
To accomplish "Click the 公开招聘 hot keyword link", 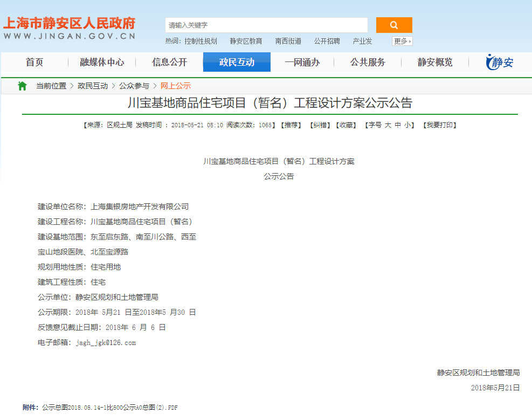I will point(327,41).
